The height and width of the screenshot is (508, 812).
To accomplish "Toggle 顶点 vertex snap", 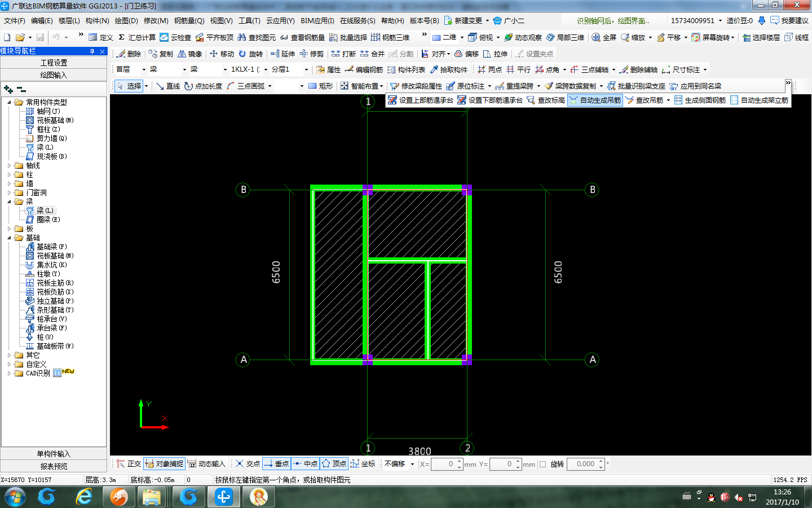I will pos(334,464).
